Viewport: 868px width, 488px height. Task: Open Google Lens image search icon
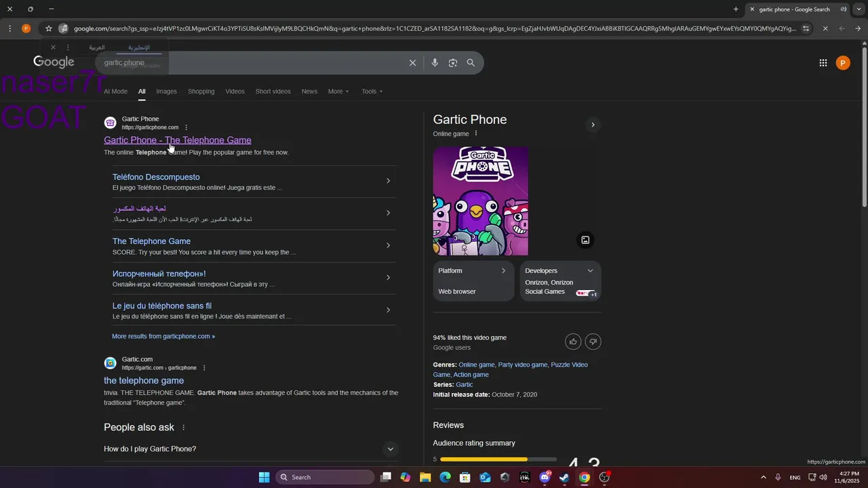coord(452,62)
